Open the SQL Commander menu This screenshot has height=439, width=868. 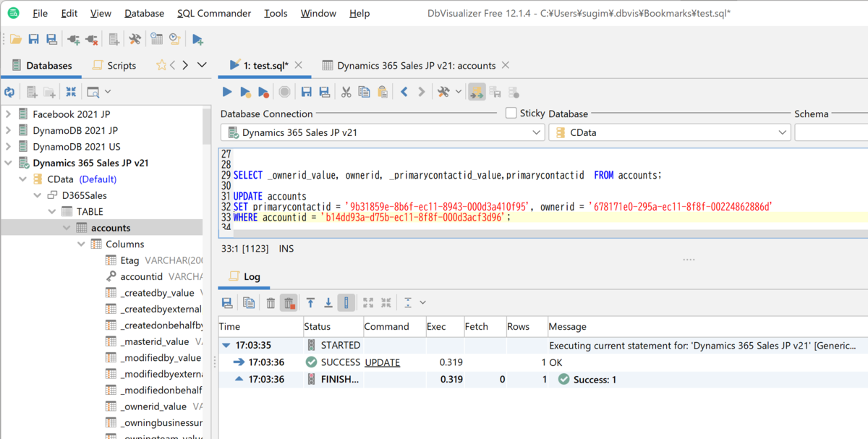214,13
